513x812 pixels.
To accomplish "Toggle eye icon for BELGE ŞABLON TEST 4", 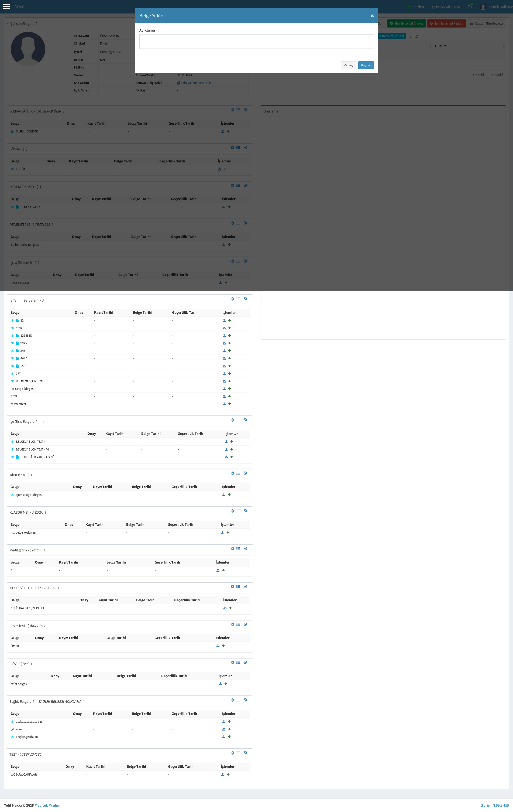I will coord(12,442).
